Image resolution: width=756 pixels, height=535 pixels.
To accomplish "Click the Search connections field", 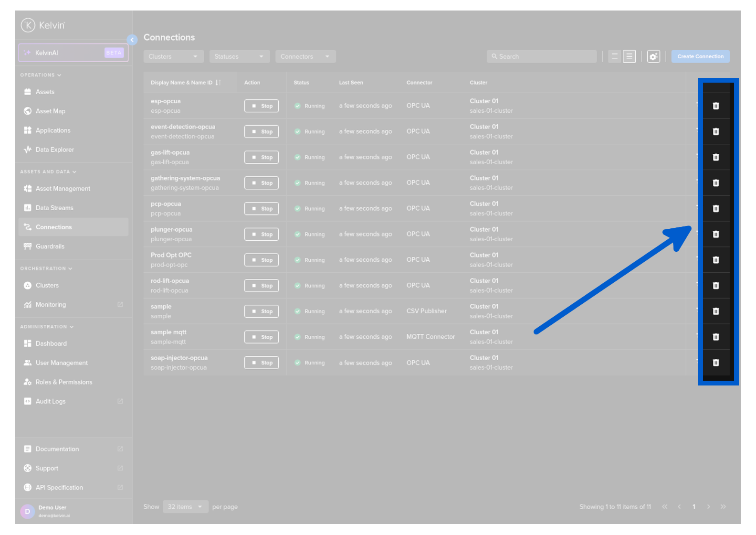I will (x=542, y=57).
